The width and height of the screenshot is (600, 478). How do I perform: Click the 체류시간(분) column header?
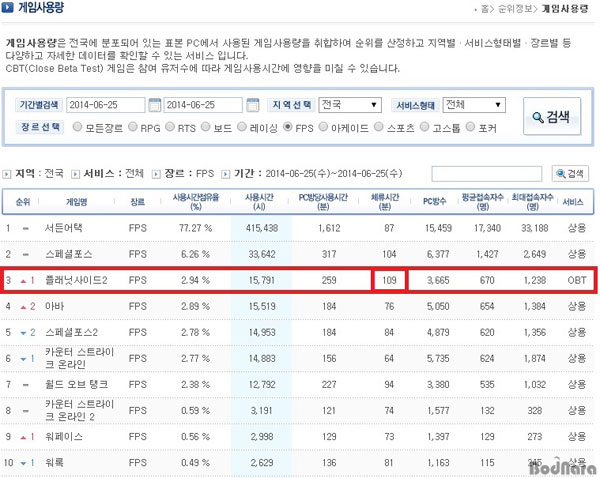coord(385,202)
